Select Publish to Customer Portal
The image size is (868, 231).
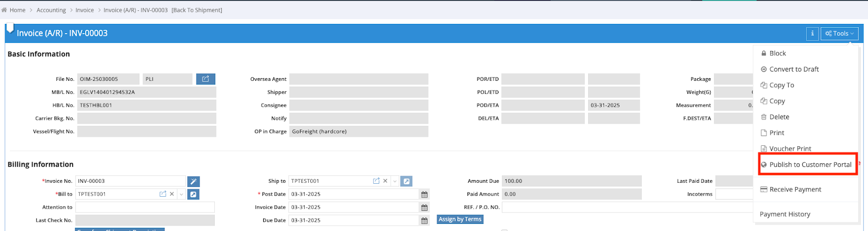(x=810, y=164)
